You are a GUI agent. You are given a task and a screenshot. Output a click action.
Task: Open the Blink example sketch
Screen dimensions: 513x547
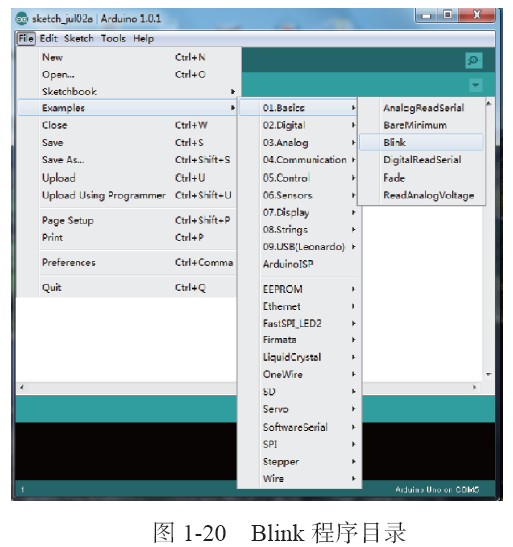point(422,143)
